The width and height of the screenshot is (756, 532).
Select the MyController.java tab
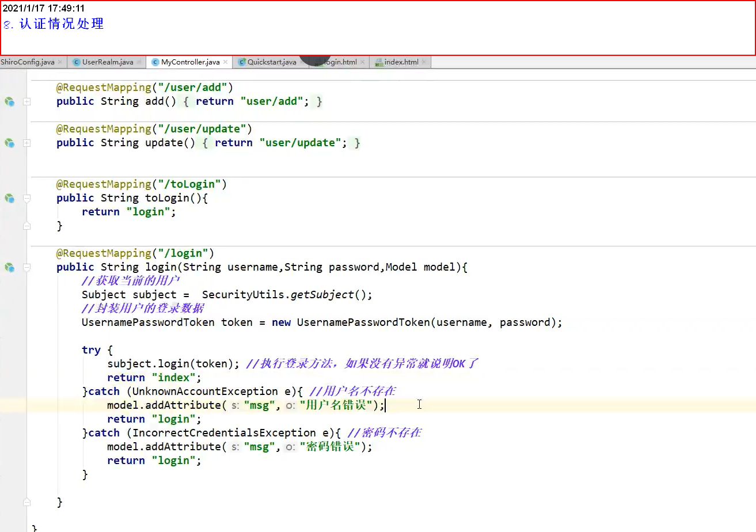point(190,62)
